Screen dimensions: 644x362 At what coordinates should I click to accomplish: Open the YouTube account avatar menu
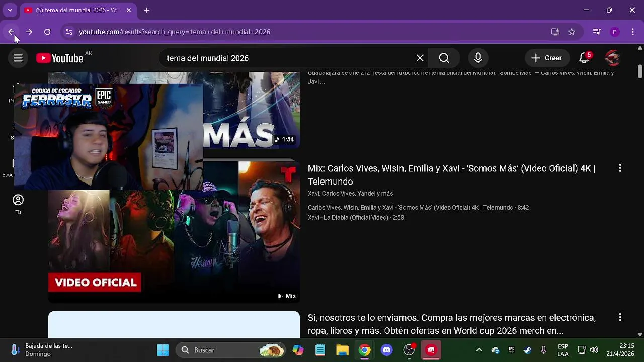coord(612,58)
